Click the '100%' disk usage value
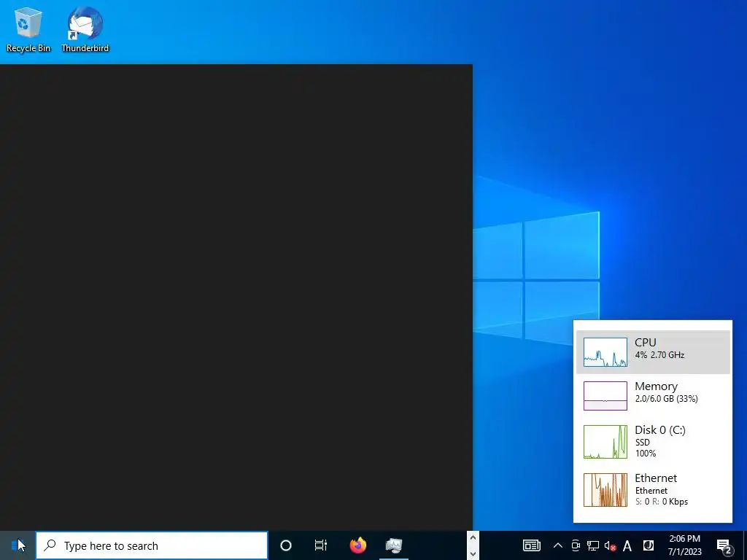This screenshot has height=560, width=747. pos(646,454)
